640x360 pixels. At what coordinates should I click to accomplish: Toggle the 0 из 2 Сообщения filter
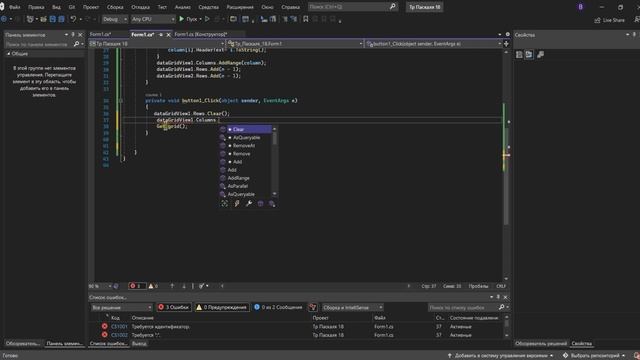coord(278,307)
